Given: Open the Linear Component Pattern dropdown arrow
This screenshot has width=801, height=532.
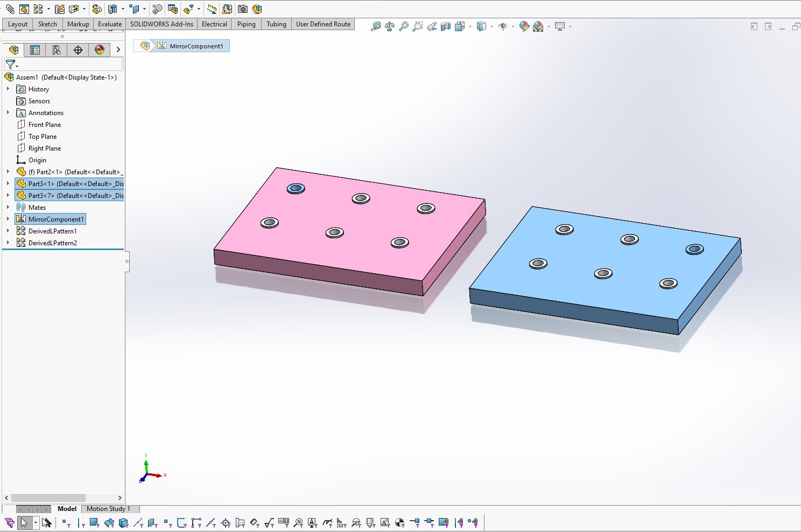Looking at the screenshot, I should 48,9.
